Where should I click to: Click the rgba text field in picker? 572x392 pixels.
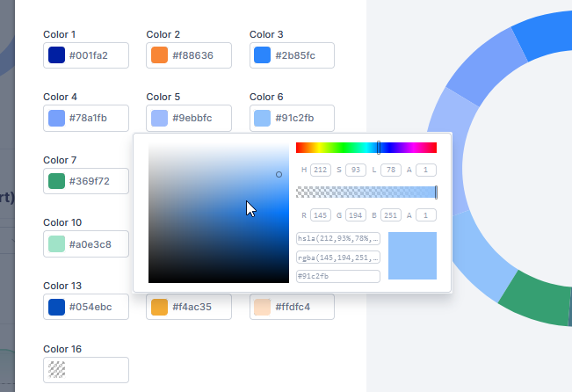(338, 258)
